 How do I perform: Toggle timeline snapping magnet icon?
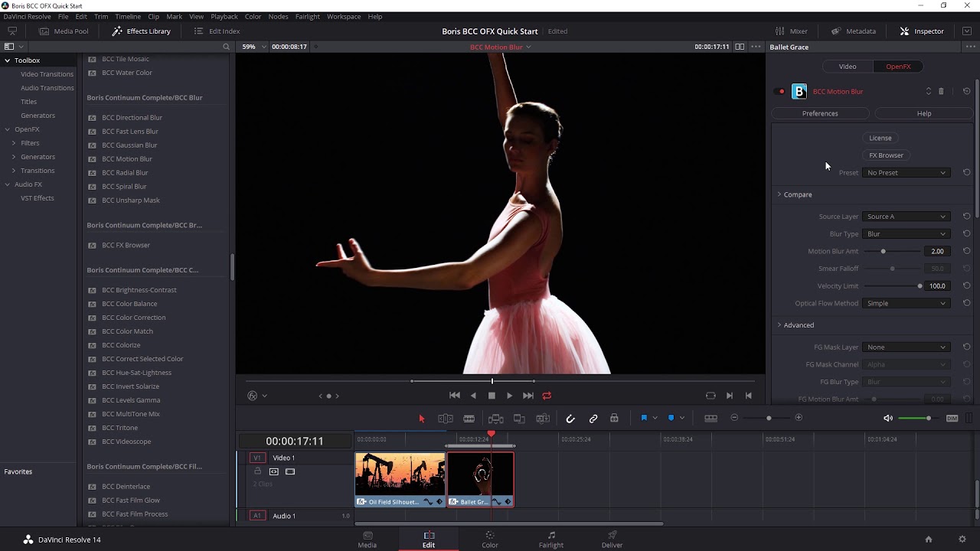570,419
